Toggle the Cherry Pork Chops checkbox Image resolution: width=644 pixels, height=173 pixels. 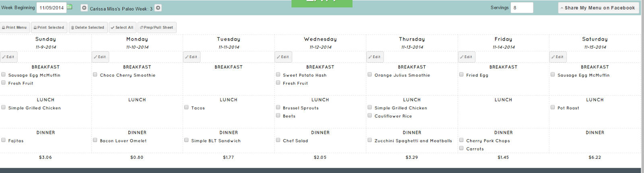tap(461, 140)
